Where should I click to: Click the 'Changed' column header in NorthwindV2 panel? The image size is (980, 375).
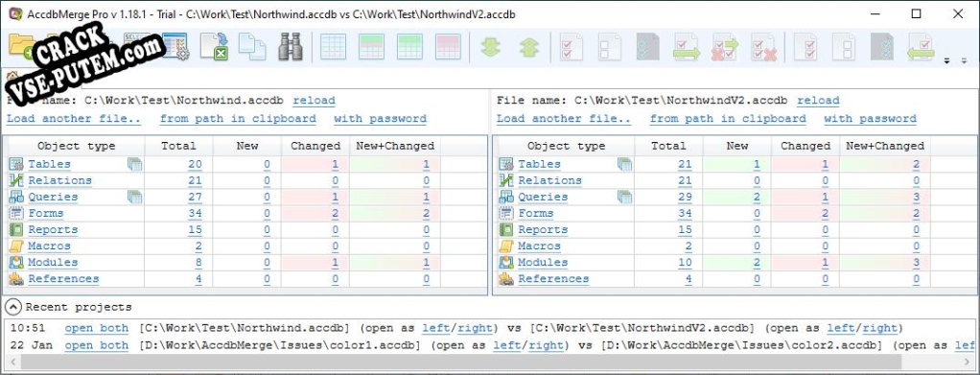point(805,146)
